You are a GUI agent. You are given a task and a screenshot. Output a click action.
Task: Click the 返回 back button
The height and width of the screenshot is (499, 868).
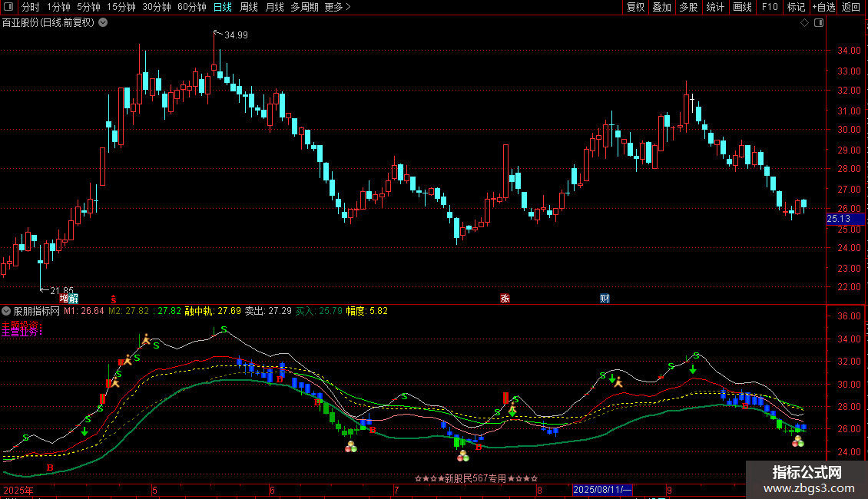click(851, 7)
